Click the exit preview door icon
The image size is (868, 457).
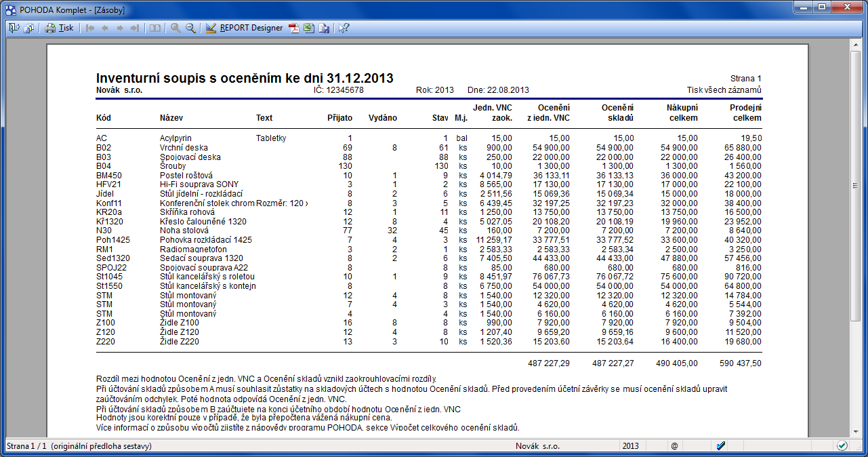click(x=14, y=28)
